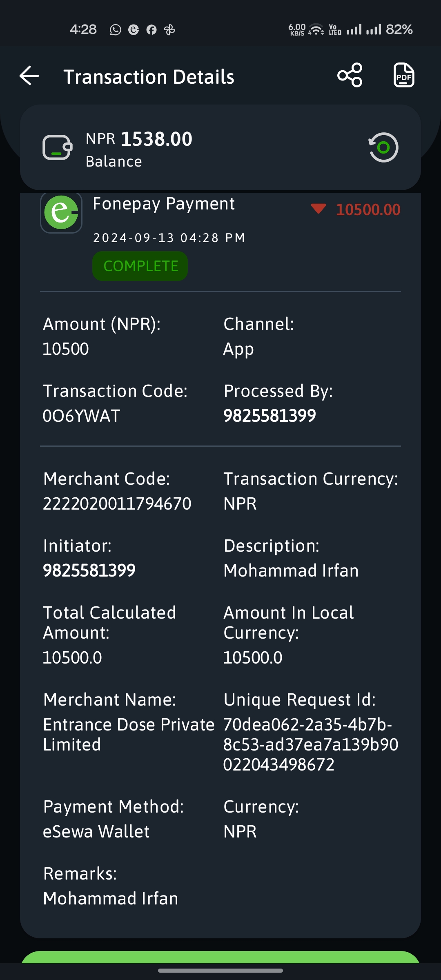Tap the red debit triangle indicator

coord(318,209)
